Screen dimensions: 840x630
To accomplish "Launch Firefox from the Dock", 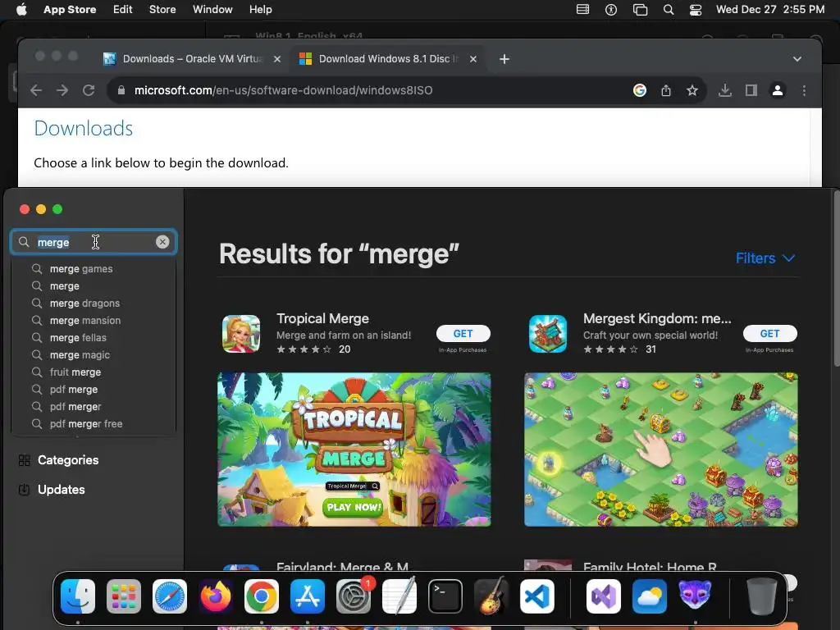I will (x=216, y=596).
